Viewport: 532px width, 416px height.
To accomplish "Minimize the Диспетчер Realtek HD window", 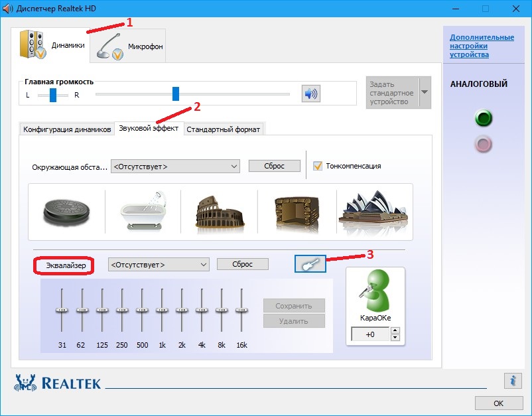I will click(x=455, y=9).
